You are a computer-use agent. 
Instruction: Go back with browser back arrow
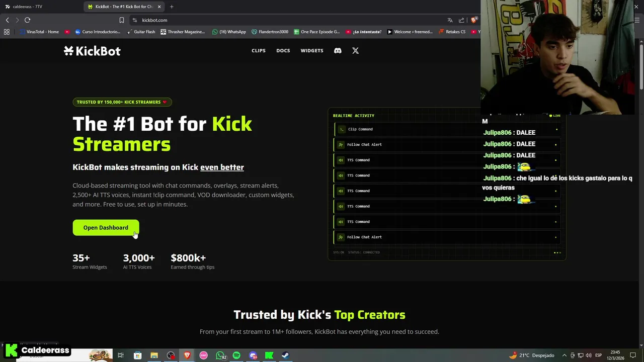tap(7, 20)
